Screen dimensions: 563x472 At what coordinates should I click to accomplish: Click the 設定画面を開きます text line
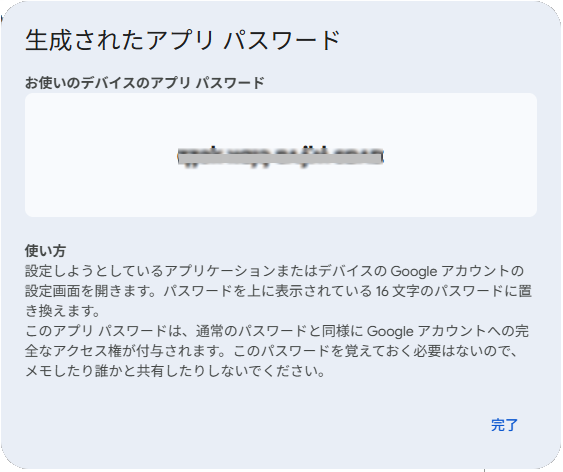(278, 291)
